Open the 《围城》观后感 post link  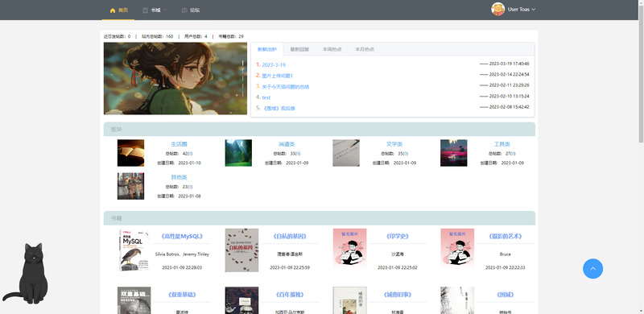click(279, 109)
